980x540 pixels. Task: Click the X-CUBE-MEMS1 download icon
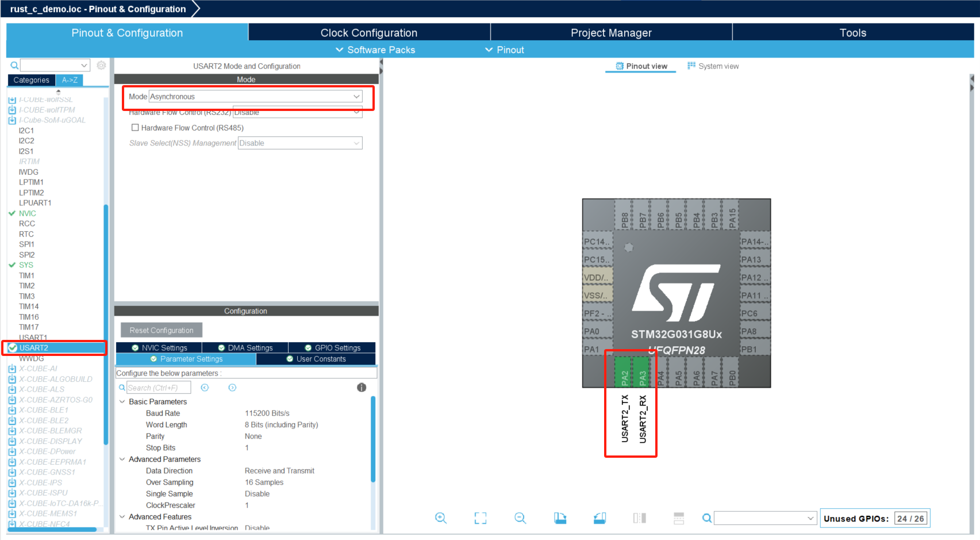pyautogui.click(x=12, y=514)
